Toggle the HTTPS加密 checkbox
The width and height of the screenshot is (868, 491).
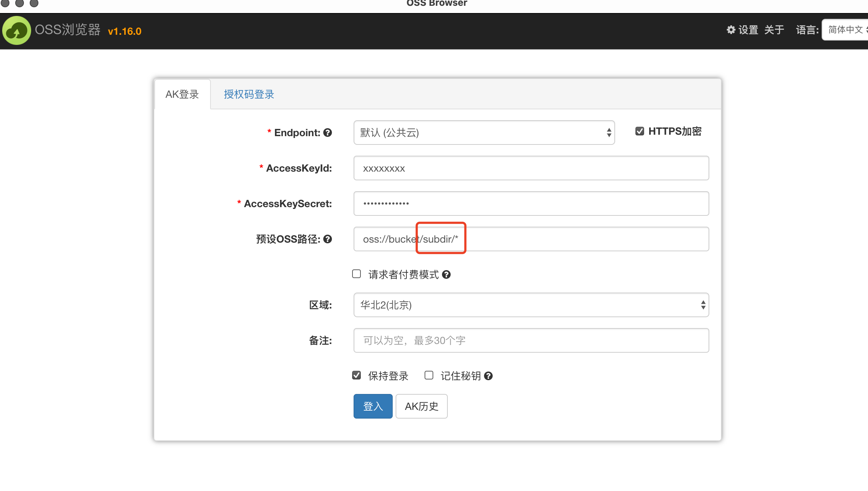click(640, 131)
